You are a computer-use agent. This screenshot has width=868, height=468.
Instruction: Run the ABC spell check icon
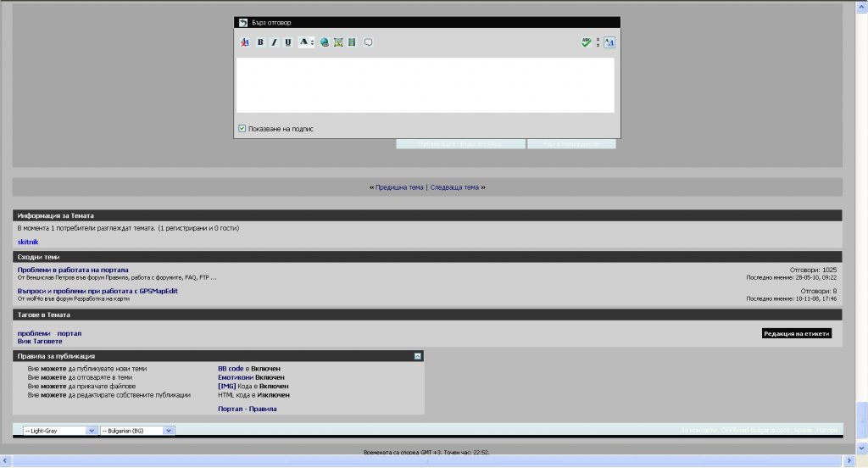(x=586, y=42)
